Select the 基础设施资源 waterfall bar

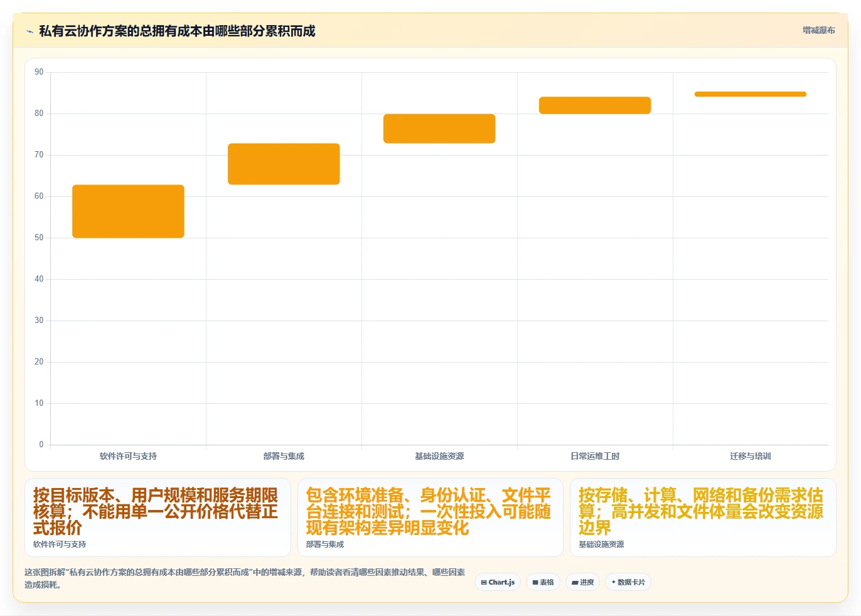439,129
